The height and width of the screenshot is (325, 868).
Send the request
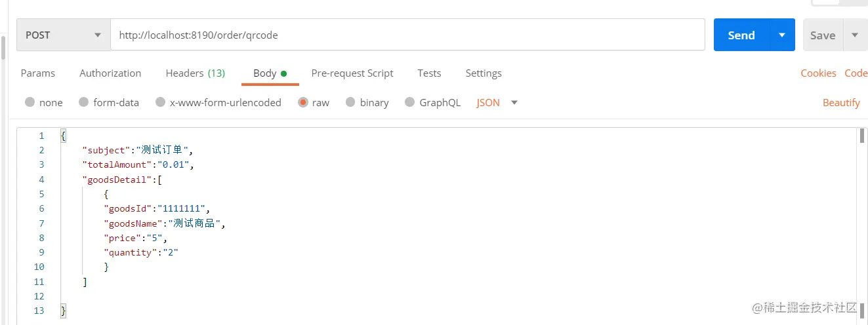[x=741, y=35]
